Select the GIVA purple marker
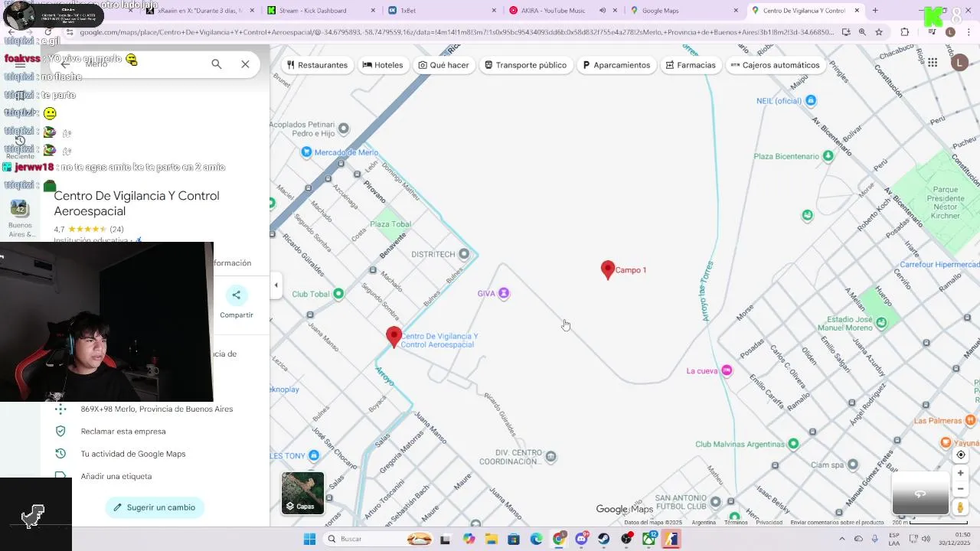The height and width of the screenshot is (551, 980). click(504, 293)
